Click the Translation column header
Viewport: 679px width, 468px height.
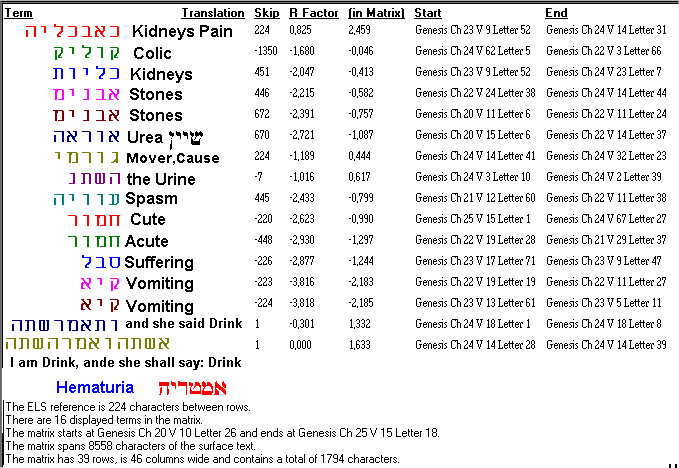(x=212, y=13)
